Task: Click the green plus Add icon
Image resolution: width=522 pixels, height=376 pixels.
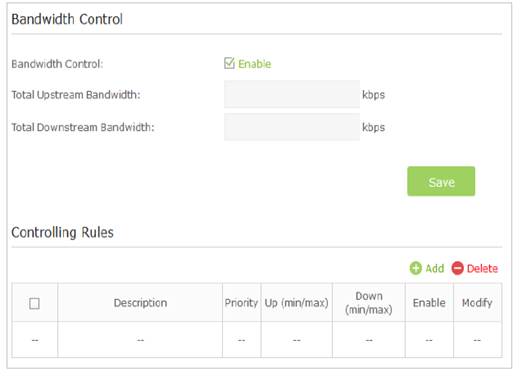Action: point(416,268)
